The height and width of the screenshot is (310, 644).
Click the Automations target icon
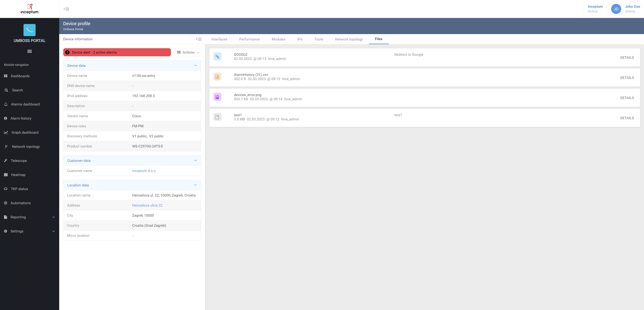click(6, 203)
